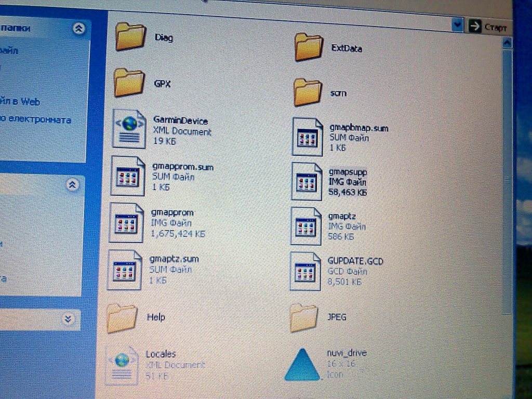
Task: Click the 'GUPDATE.GCD' file name
Action: (355, 261)
